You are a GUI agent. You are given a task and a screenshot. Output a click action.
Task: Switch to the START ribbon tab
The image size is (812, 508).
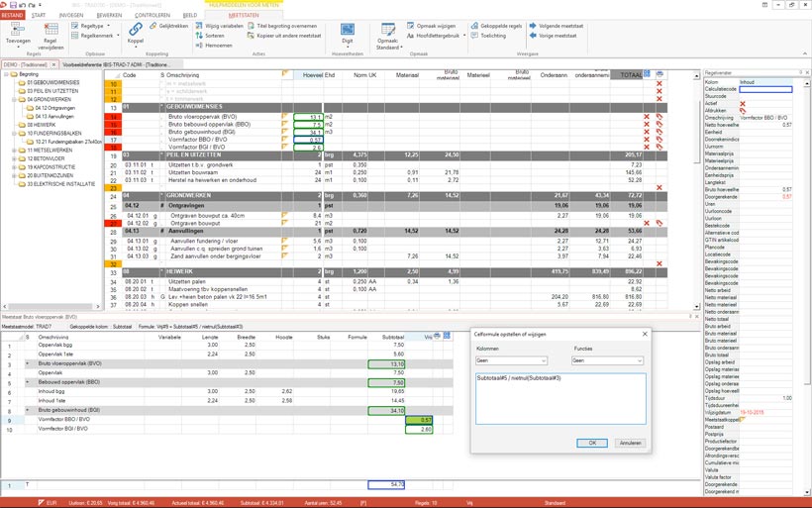[39, 16]
